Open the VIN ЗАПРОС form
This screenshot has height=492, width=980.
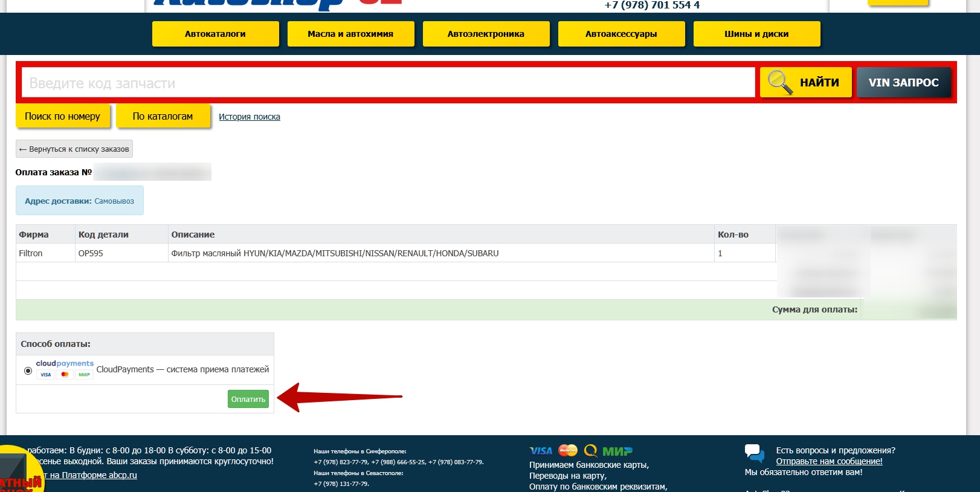click(x=903, y=82)
